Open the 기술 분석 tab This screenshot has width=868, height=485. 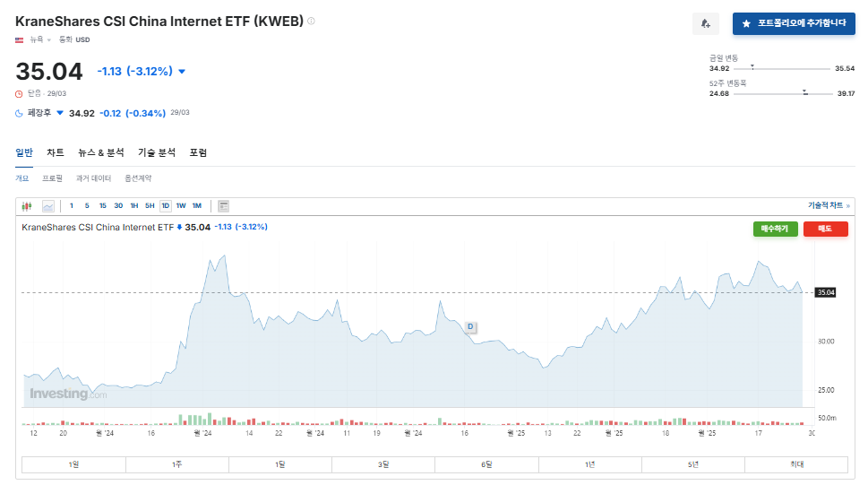click(x=157, y=152)
